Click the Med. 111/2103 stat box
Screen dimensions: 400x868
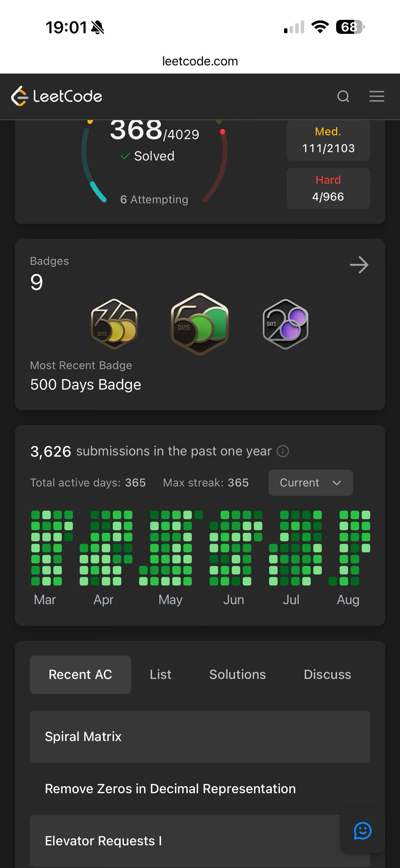pyautogui.click(x=328, y=140)
